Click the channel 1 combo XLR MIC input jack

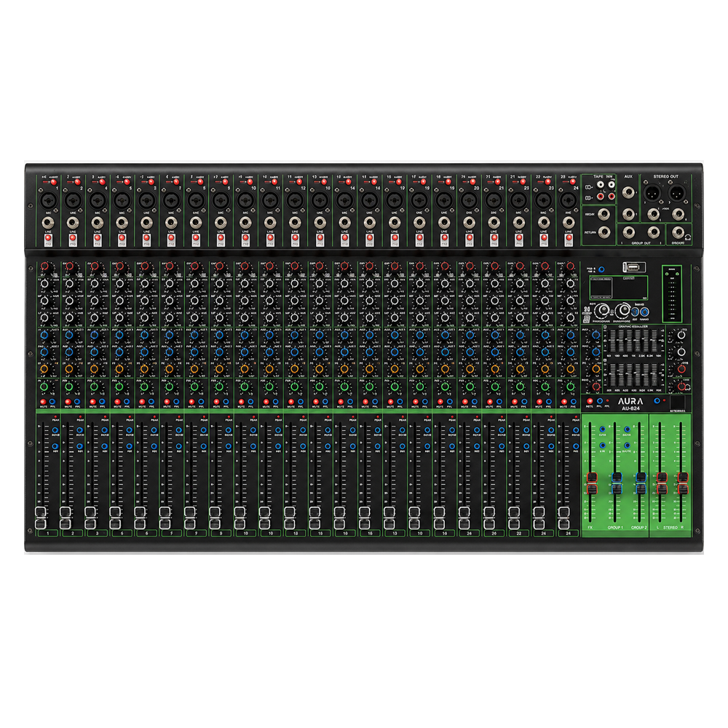(47, 201)
